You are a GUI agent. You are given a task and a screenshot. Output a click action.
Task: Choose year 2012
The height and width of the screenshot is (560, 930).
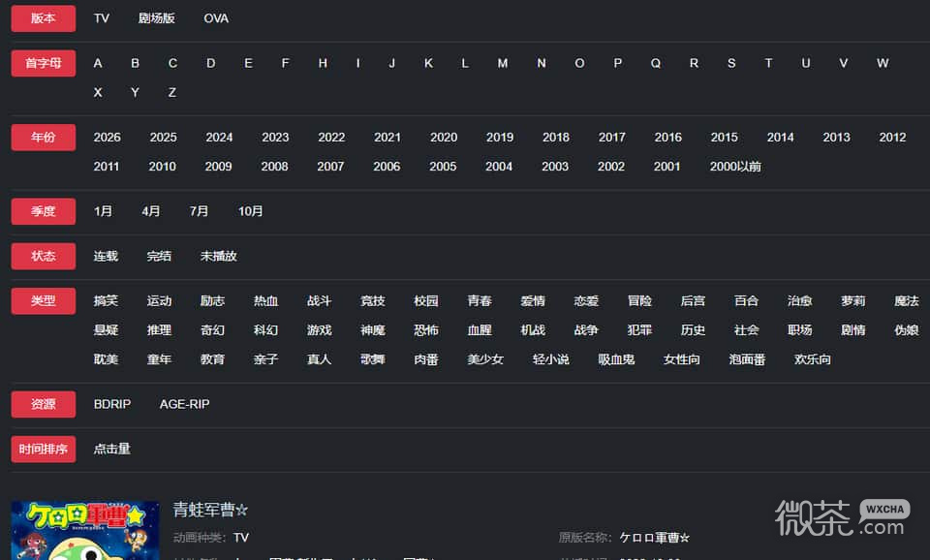pos(892,137)
